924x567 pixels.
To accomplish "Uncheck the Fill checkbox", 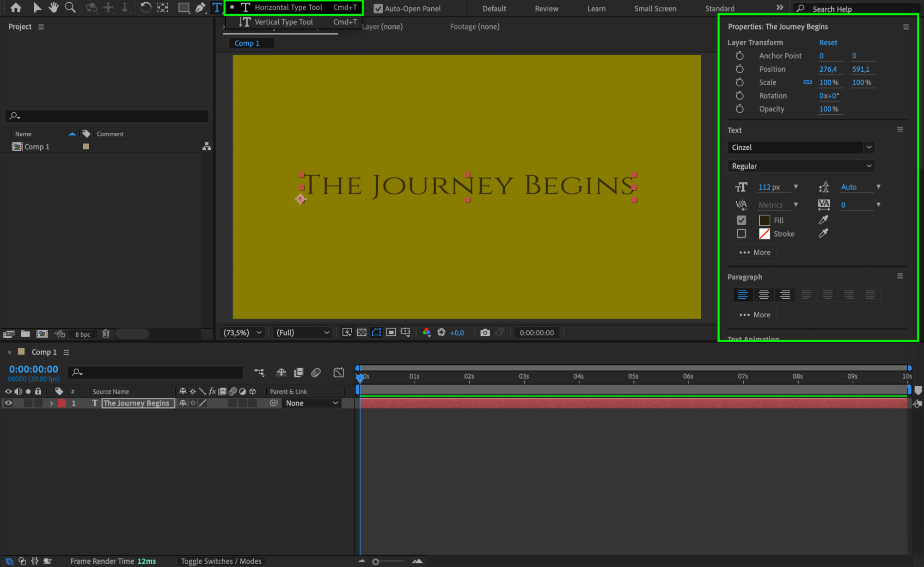I will [x=741, y=220].
